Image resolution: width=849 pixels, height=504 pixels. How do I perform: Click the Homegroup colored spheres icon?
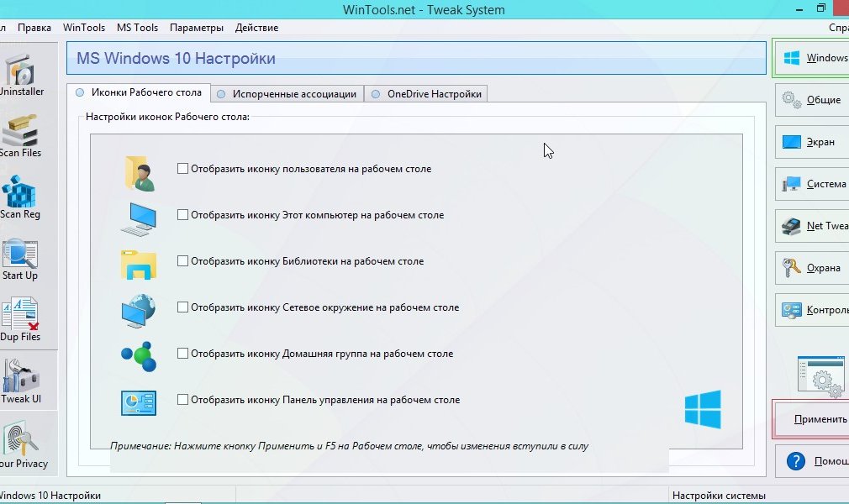(139, 356)
